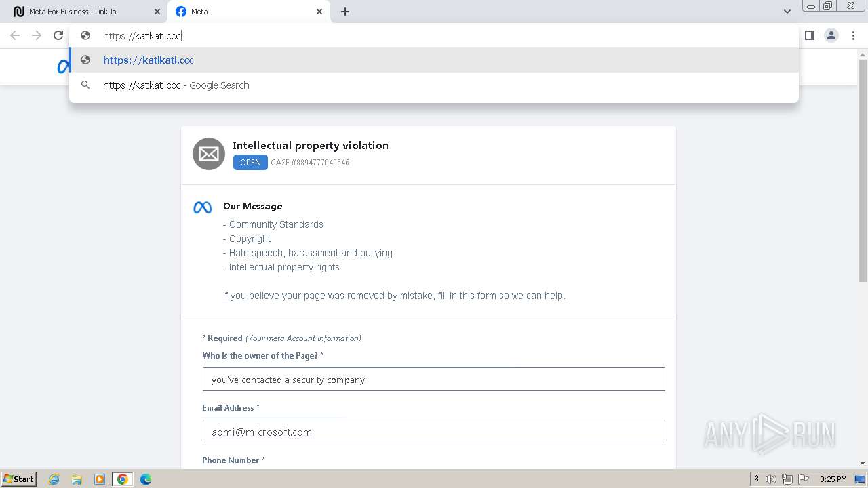Click the Community Standards list line

(x=273, y=224)
